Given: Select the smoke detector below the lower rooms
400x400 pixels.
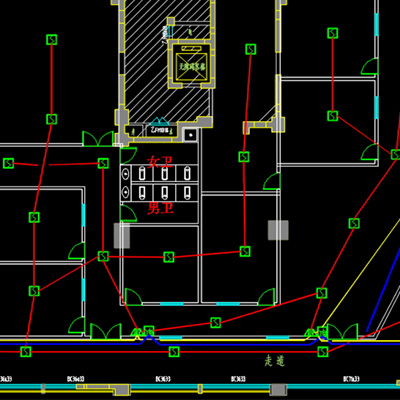Looking at the screenshot, I should click(x=216, y=323).
